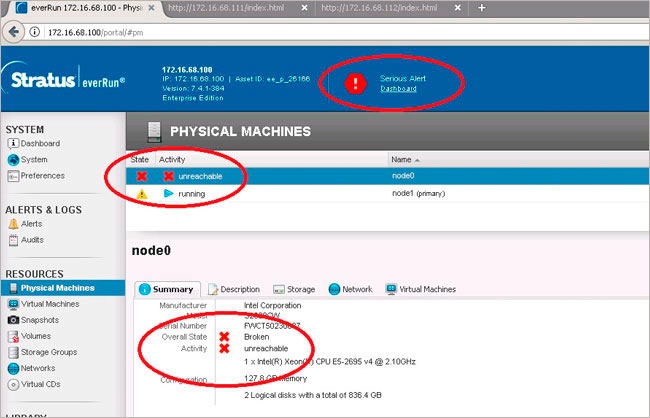Click the unreachable activity red X in summary
The width and height of the screenshot is (650, 418).
pyautogui.click(x=224, y=348)
